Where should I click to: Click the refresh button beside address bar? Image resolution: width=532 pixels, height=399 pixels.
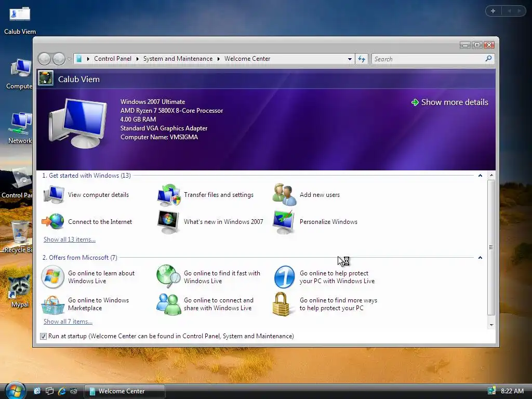click(x=362, y=59)
